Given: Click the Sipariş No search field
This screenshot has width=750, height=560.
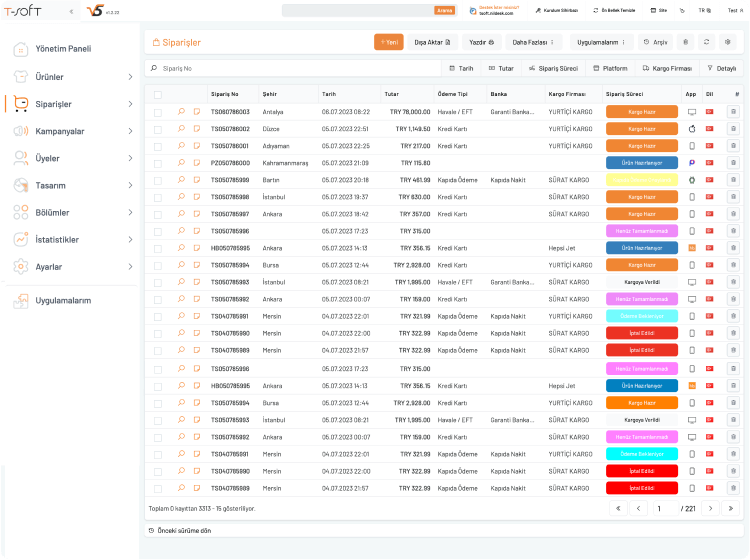Looking at the screenshot, I should [290, 68].
